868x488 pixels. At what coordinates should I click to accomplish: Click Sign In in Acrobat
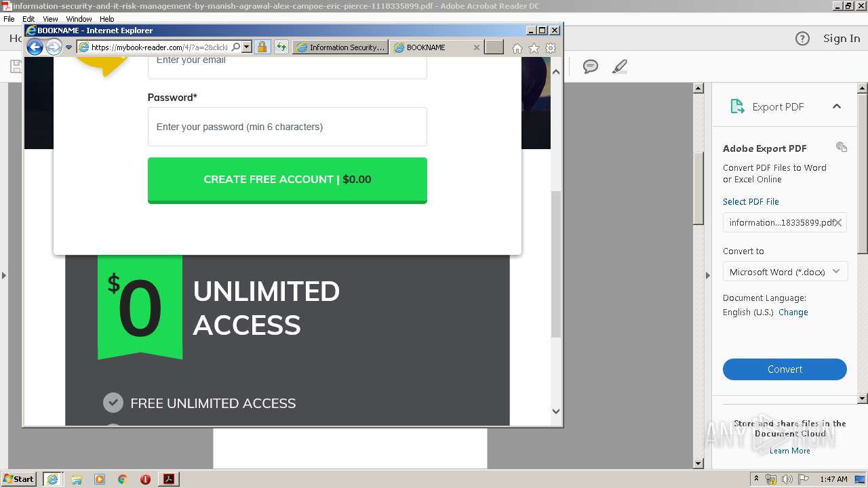click(842, 39)
